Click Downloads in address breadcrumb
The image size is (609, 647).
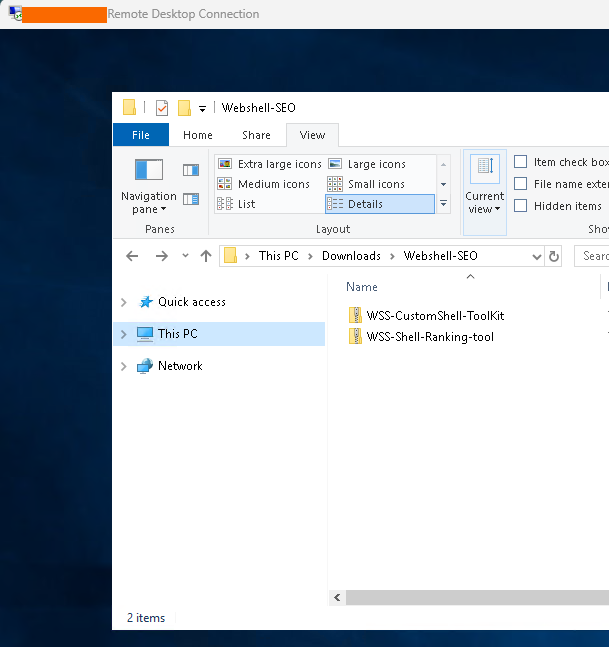coord(351,256)
